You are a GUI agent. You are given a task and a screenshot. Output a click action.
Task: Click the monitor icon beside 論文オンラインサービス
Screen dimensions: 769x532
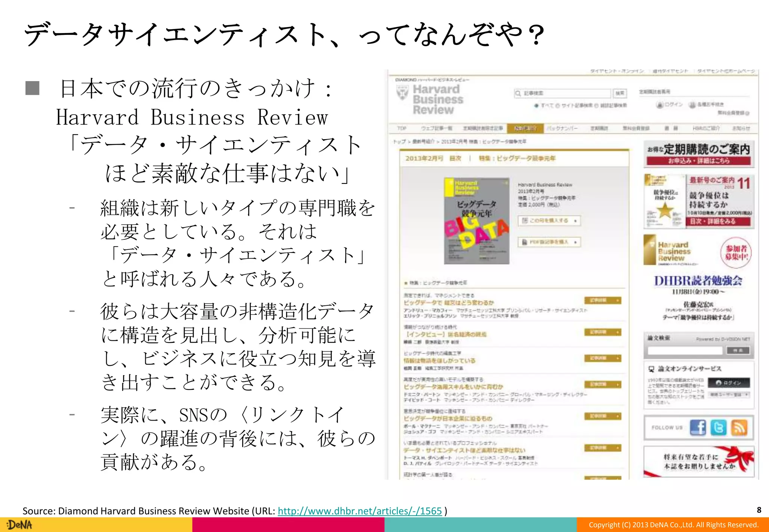pyautogui.click(x=651, y=369)
